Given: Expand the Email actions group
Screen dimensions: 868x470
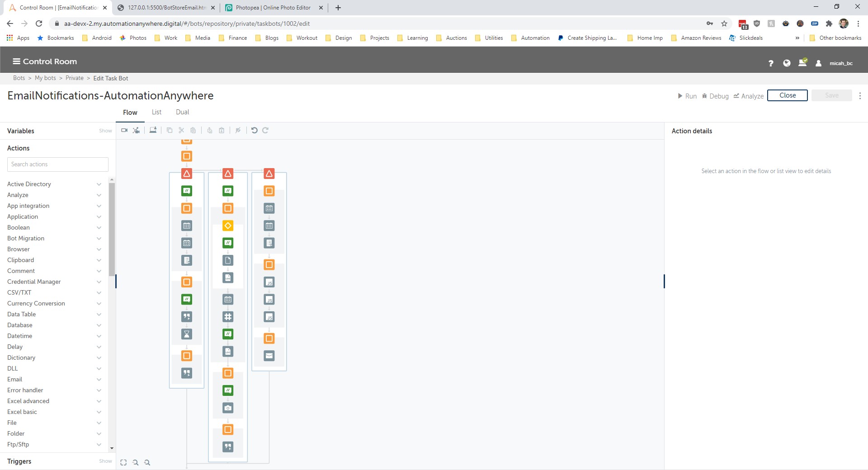Looking at the screenshot, I should click(99, 379).
